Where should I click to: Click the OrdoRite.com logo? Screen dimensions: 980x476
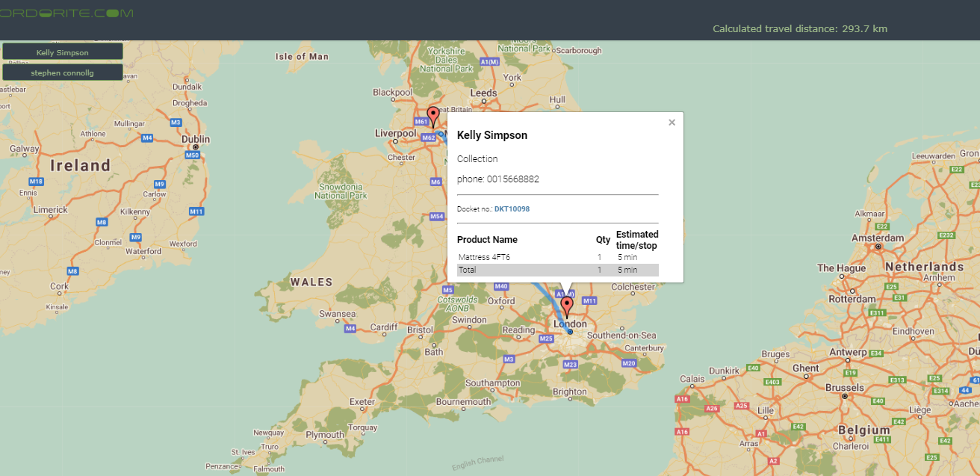[67, 13]
